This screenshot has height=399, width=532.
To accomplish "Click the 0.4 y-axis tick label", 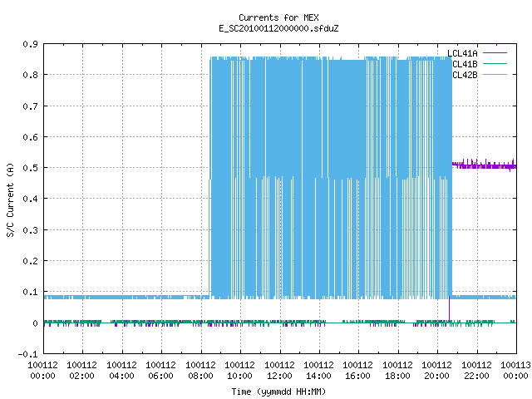I will [x=30, y=199].
